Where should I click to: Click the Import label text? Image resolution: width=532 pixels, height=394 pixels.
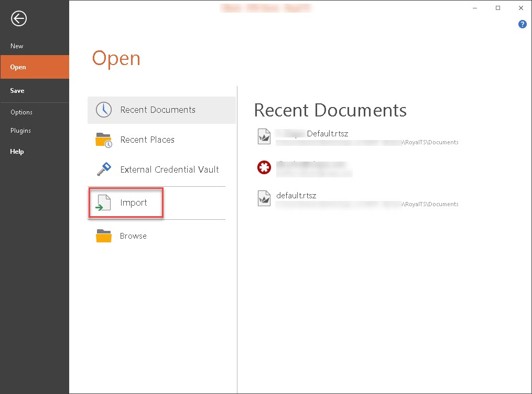click(134, 203)
